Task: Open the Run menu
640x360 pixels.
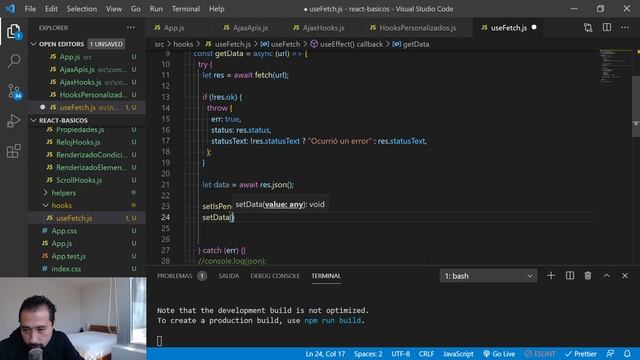Action: pos(156,9)
